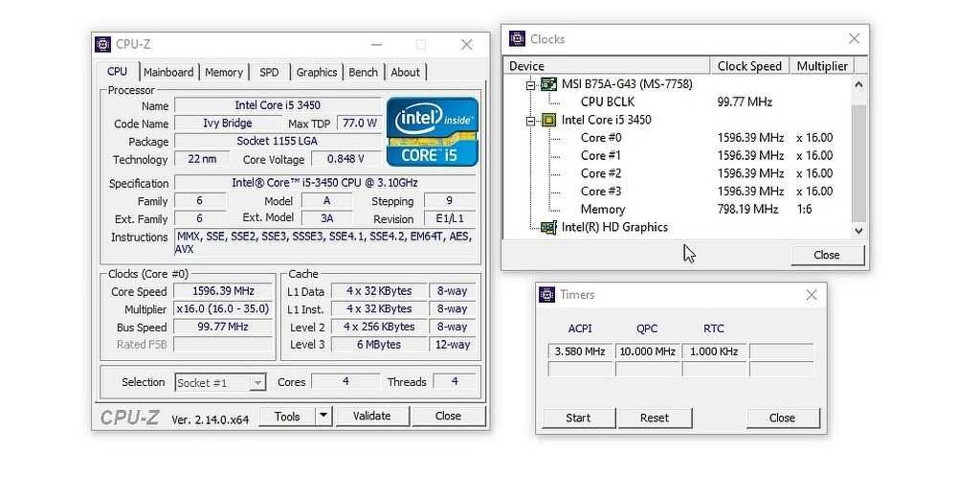Click the Technology value 22 nm

(x=202, y=159)
